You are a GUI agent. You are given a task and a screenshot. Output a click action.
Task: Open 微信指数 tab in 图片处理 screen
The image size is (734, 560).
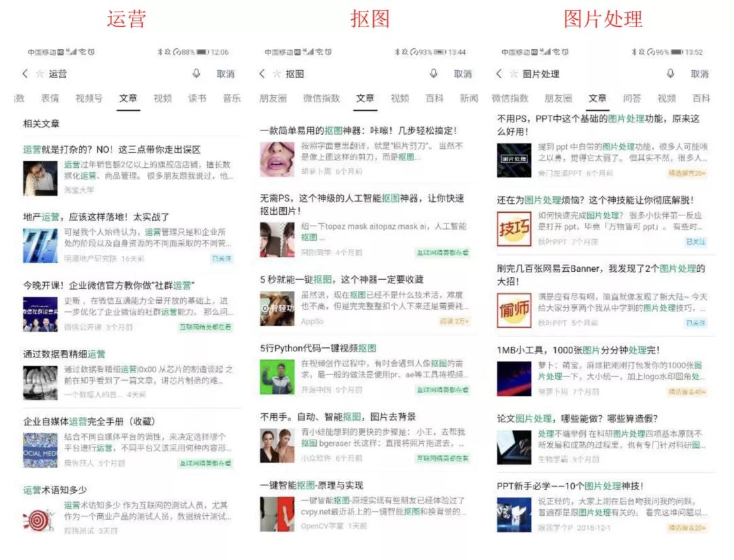pyautogui.click(x=510, y=99)
